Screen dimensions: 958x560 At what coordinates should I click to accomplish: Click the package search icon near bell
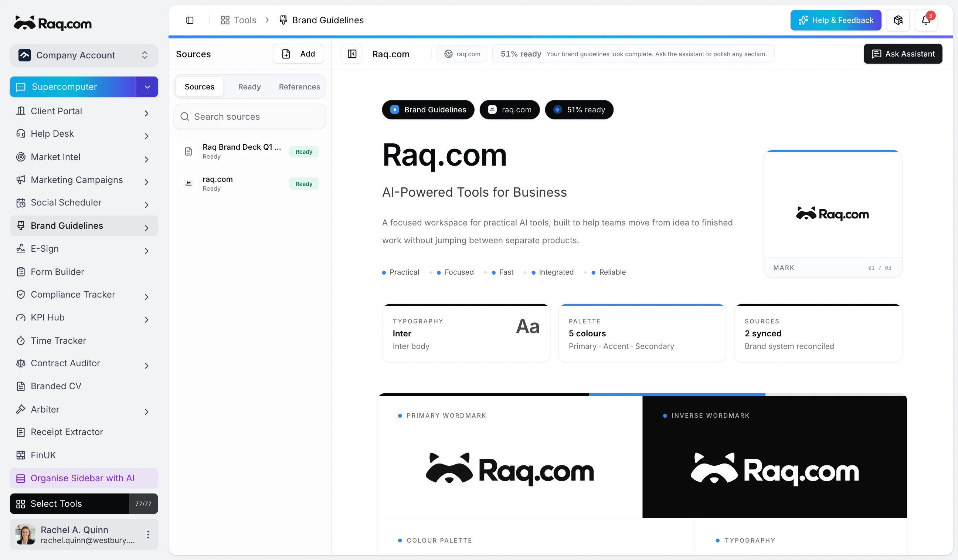pos(898,20)
